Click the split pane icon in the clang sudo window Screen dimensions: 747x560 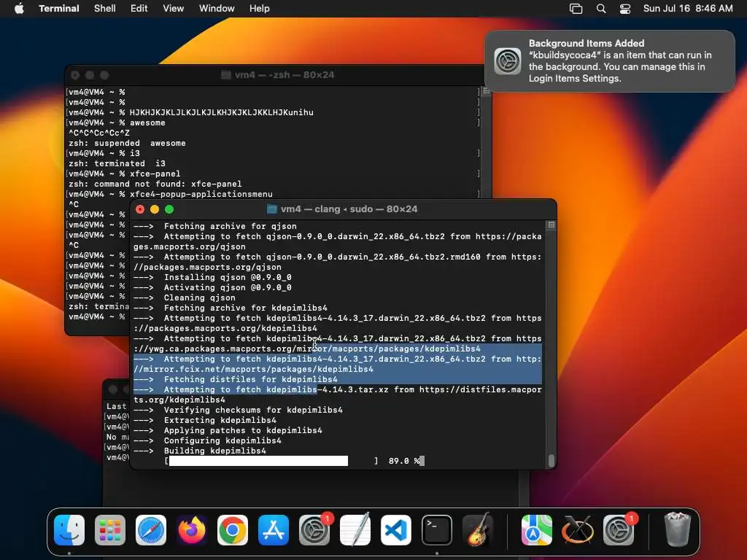pyautogui.click(x=551, y=225)
